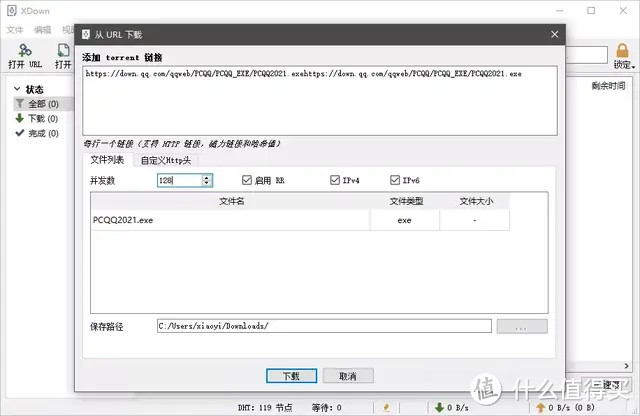640x416 pixels.
Task: Open the 编辑 menu
Action: click(x=42, y=30)
